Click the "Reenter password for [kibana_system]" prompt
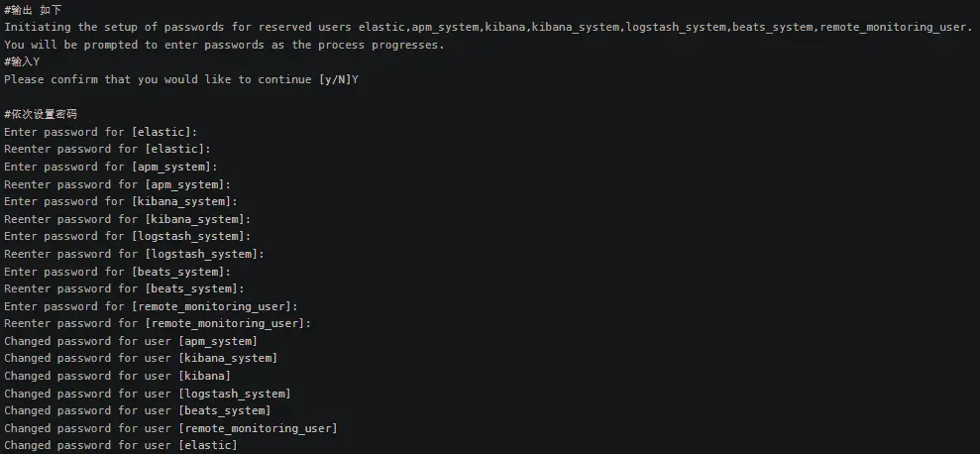This screenshot has width=980, height=454. 128,219
